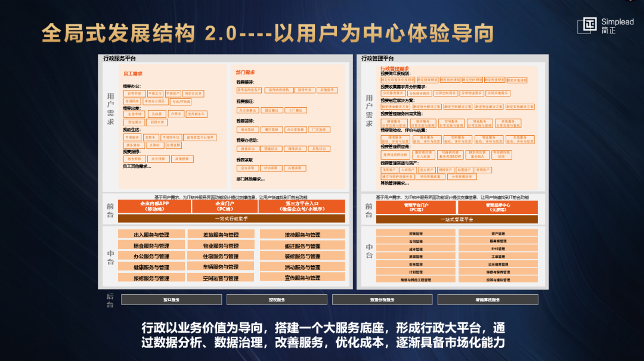Click the 查询食堂今日菜单 tag

200,138
